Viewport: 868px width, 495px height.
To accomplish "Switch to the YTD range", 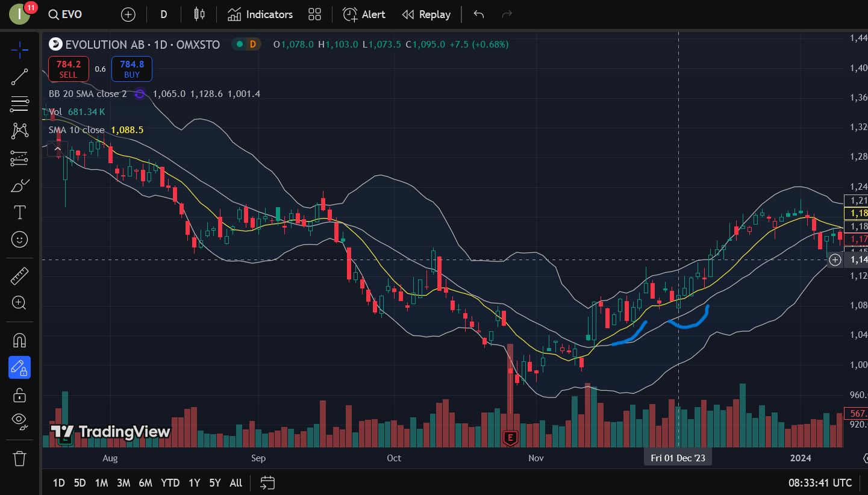I will coord(170,483).
